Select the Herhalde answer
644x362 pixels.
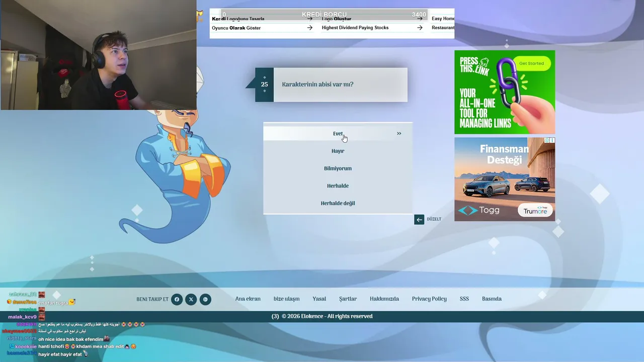coord(338,186)
